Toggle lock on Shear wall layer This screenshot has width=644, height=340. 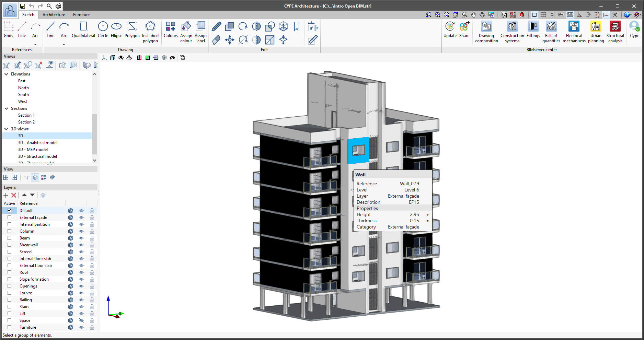click(92, 245)
